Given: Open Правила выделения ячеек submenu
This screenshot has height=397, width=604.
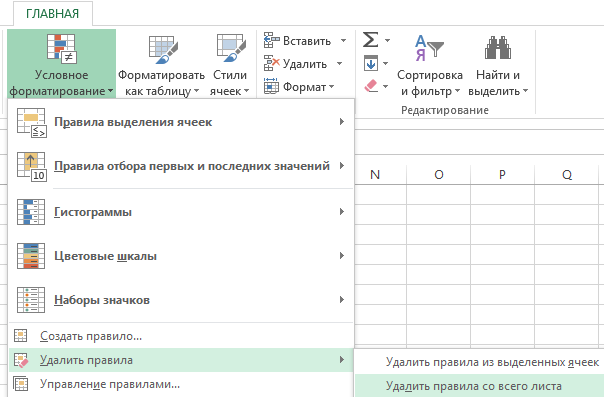Looking at the screenshot, I should [181, 122].
